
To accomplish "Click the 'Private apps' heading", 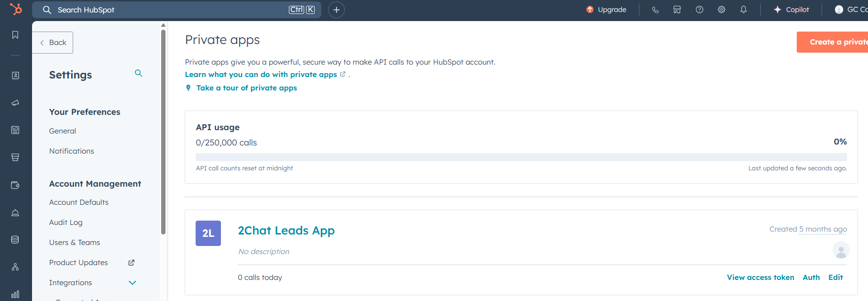I will (x=222, y=40).
